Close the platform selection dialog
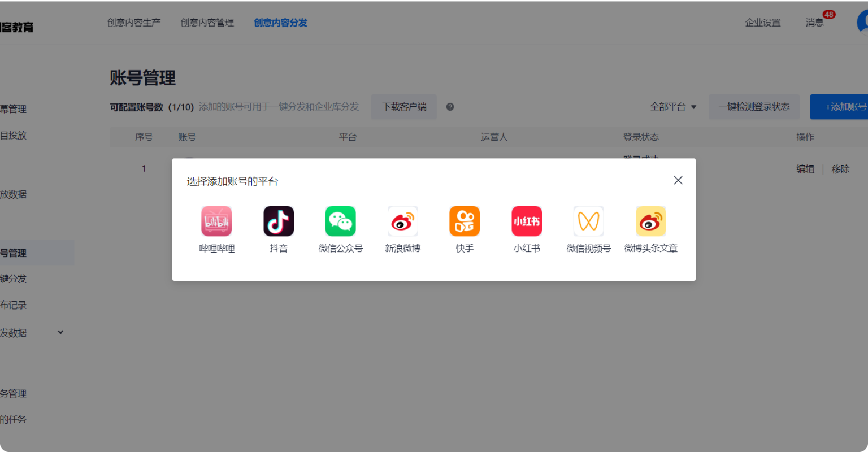This screenshot has height=452, width=868. 678,180
